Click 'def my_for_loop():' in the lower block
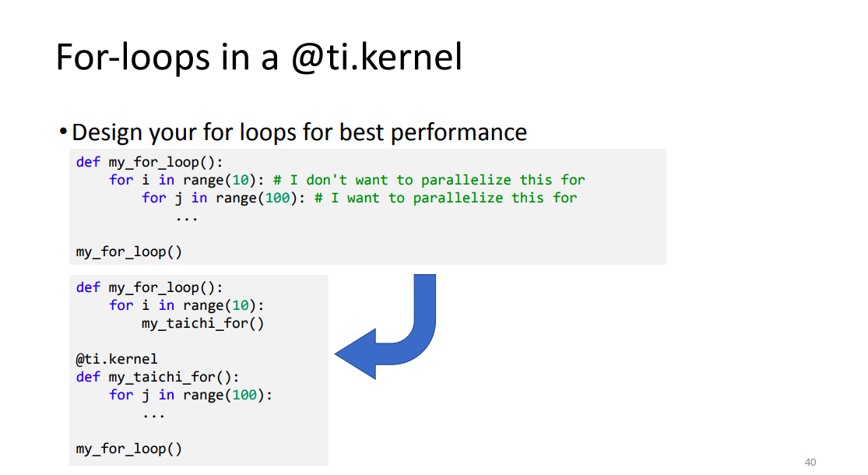The width and height of the screenshot is (868, 475). click(149, 287)
